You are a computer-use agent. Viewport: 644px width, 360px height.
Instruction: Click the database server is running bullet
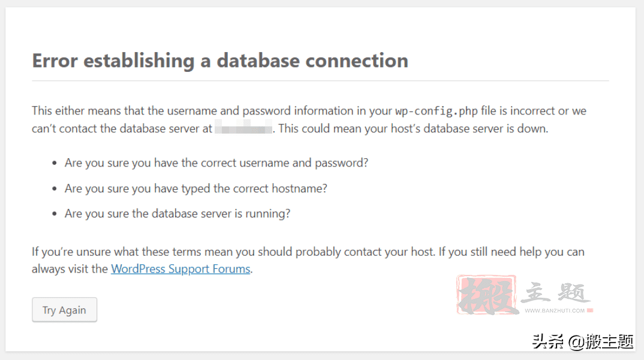pyautogui.click(x=177, y=213)
